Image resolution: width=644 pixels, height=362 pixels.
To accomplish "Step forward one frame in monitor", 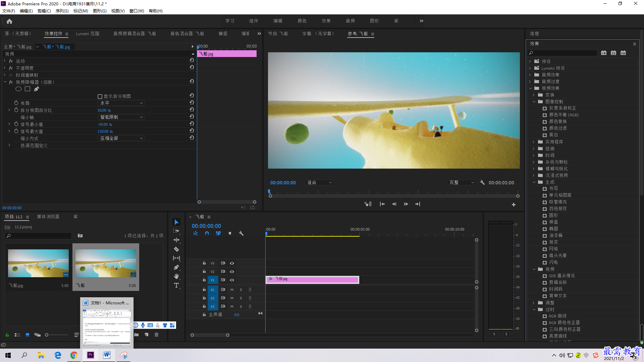I will [x=406, y=204].
